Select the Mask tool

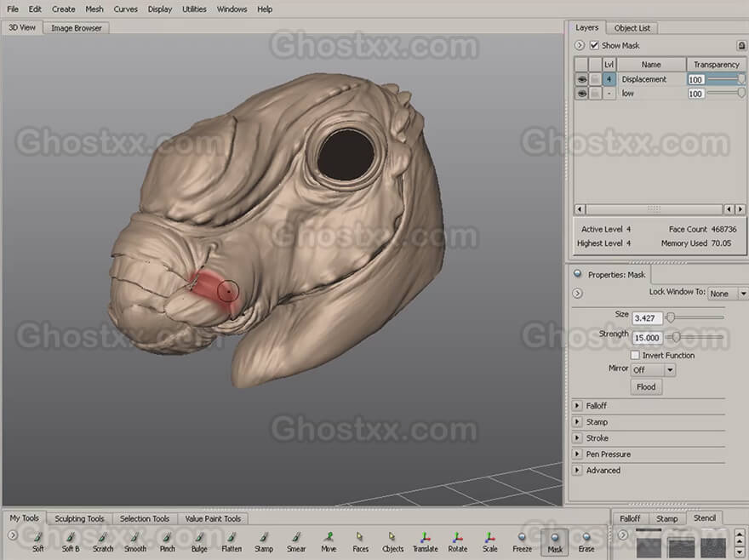coord(555,542)
